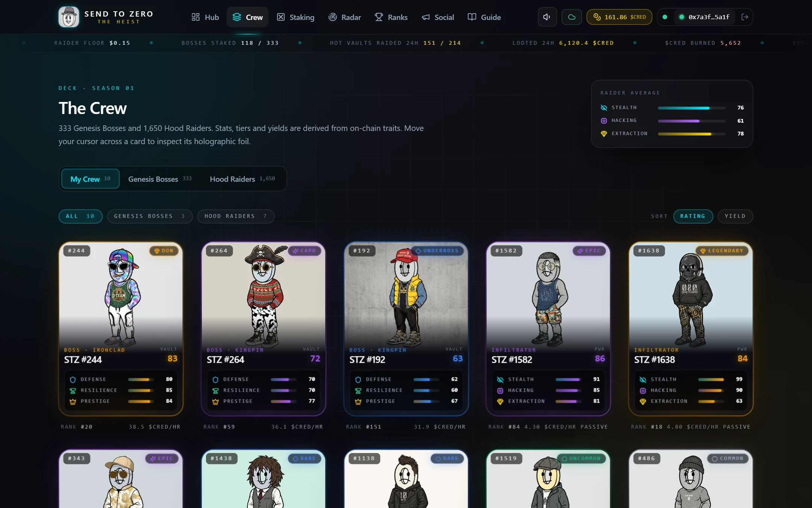This screenshot has height=508, width=812.
Task: Open the Ranks leaderboard
Action: point(391,17)
